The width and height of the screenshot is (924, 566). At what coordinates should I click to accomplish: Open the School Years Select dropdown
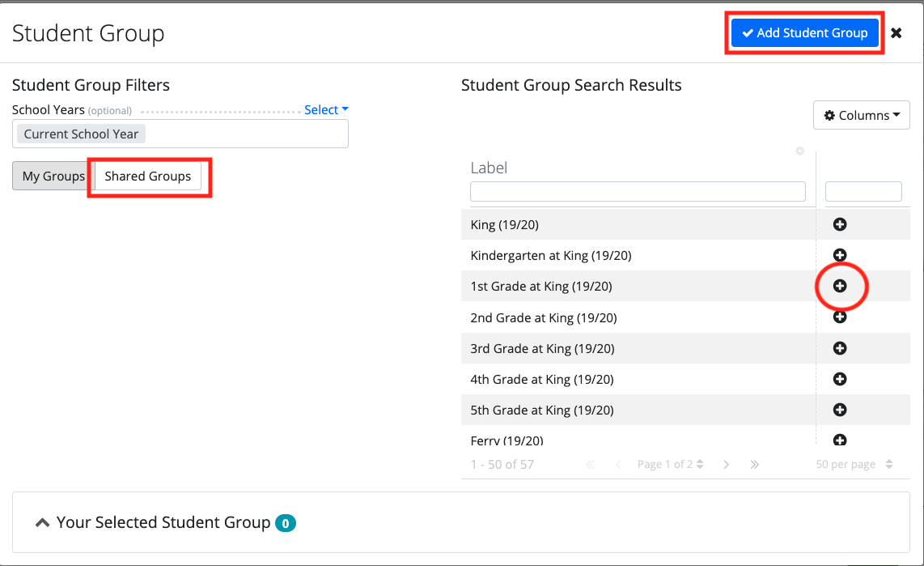coord(326,109)
